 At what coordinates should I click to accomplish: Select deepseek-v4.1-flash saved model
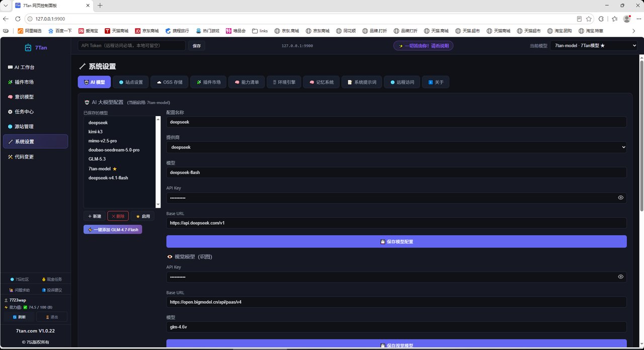pyautogui.click(x=120, y=178)
